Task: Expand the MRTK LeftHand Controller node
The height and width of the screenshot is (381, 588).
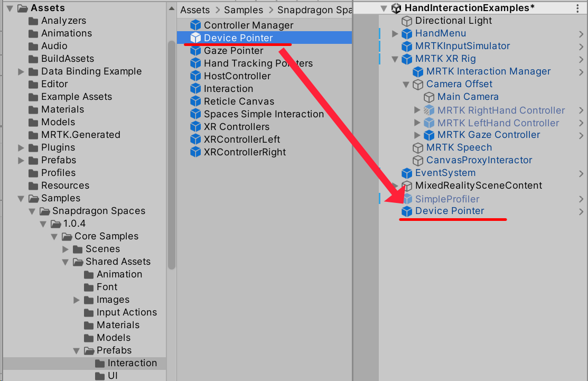Action: pos(417,123)
